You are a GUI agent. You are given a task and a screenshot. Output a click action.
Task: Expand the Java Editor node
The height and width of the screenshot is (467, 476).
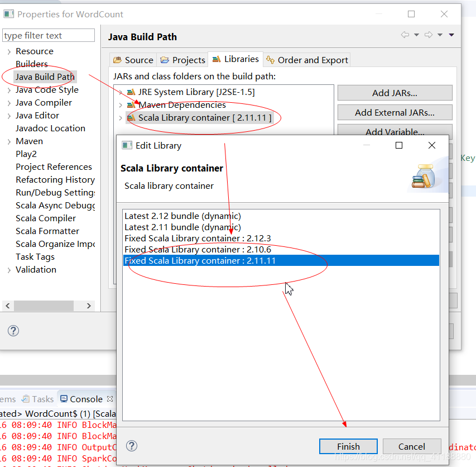(x=9, y=116)
